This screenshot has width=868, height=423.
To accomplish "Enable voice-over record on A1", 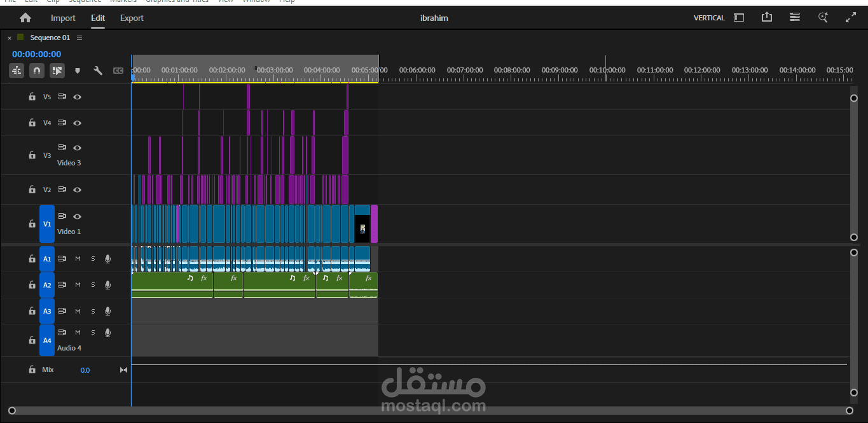I will click(107, 259).
